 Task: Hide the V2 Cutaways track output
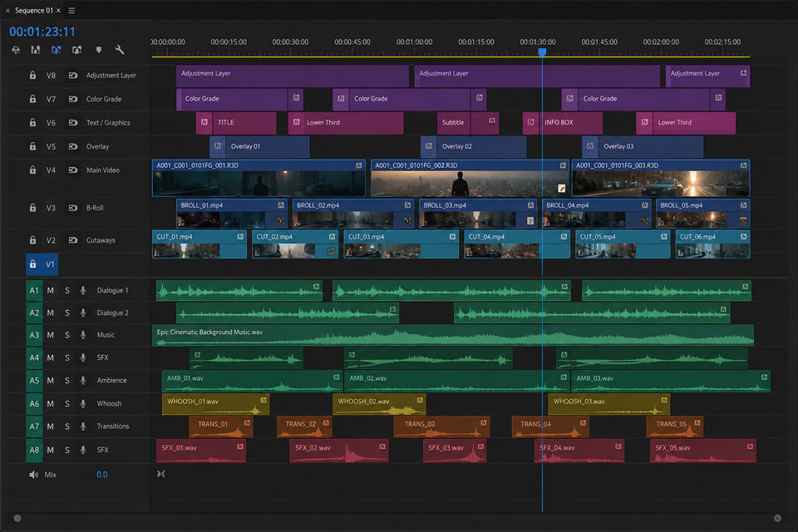[x=73, y=240]
